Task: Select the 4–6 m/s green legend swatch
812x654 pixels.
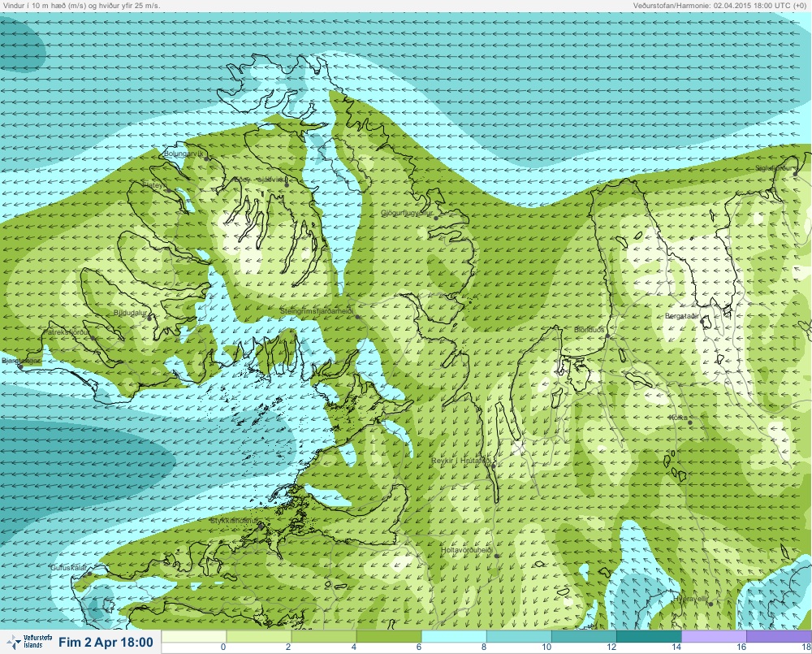Action: [389, 636]
